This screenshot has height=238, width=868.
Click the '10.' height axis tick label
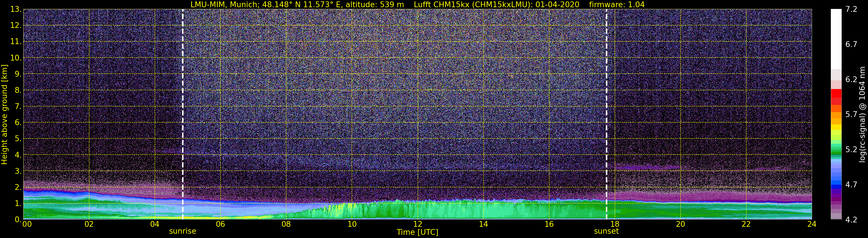pos(16,58)
